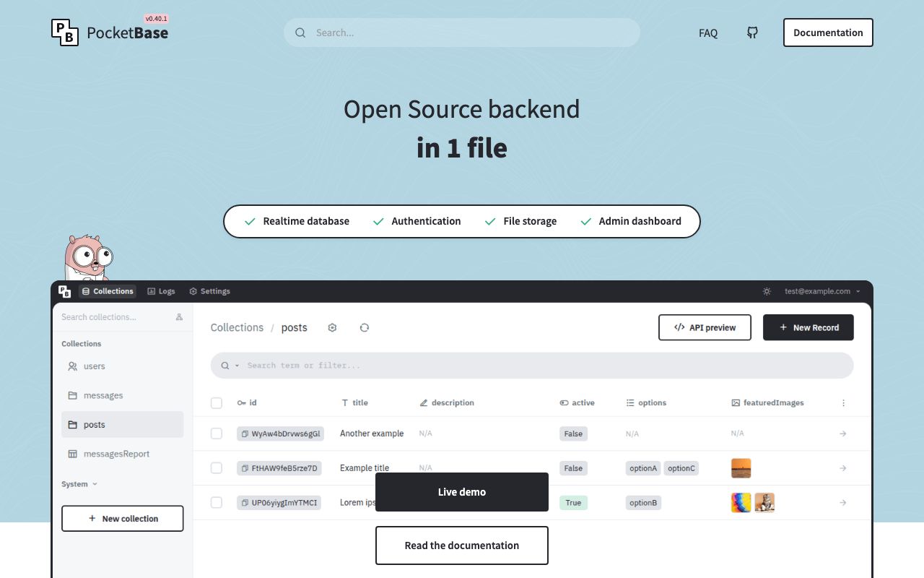The height and width of the screenshot is (578, 924).
Task: Click the optionC tag
Action: point(681,468)
